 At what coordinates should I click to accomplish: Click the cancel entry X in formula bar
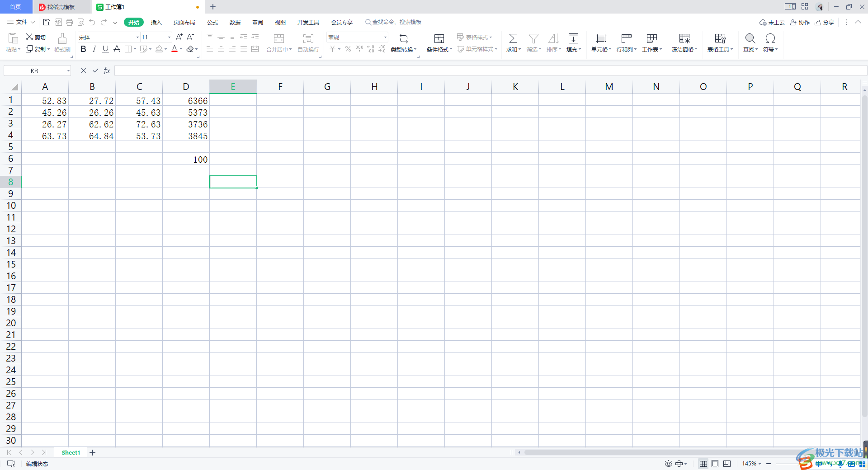[84, 70]
